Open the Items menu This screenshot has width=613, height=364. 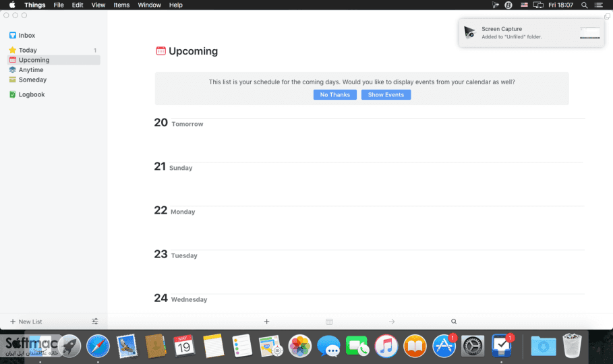pyautogui.click(x=121, y=5)
